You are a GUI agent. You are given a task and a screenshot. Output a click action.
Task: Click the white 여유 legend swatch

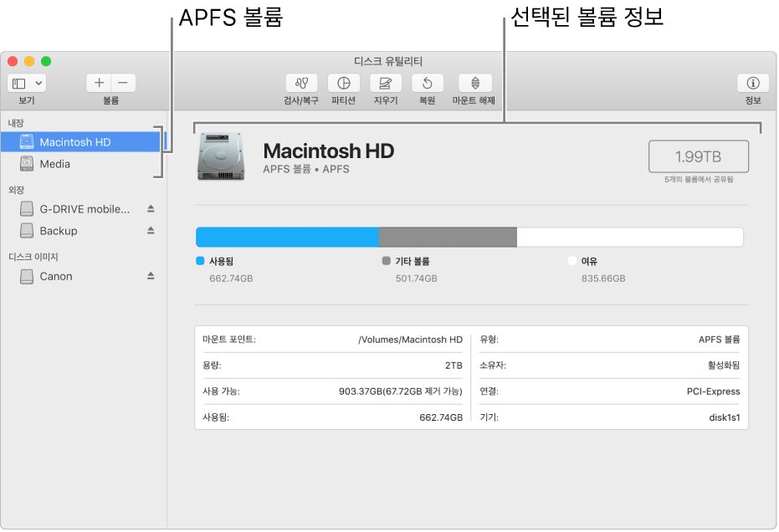(x=572, y=261)
